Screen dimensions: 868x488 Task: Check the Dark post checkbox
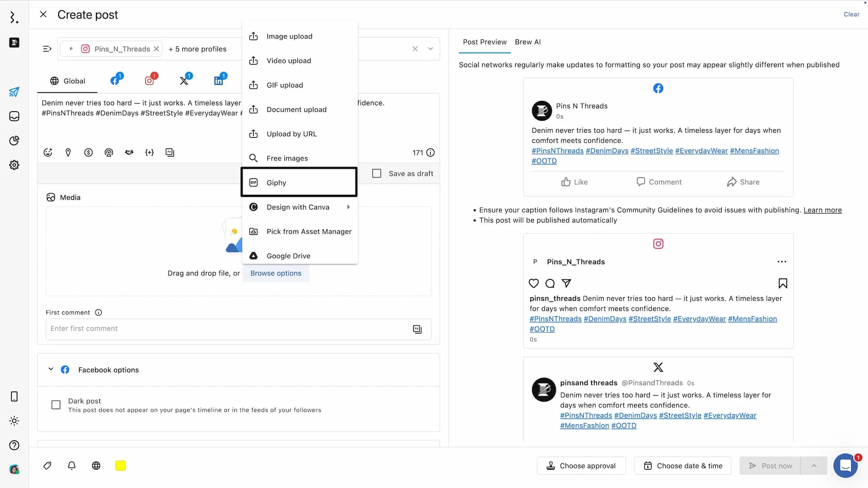click(56, 405)
